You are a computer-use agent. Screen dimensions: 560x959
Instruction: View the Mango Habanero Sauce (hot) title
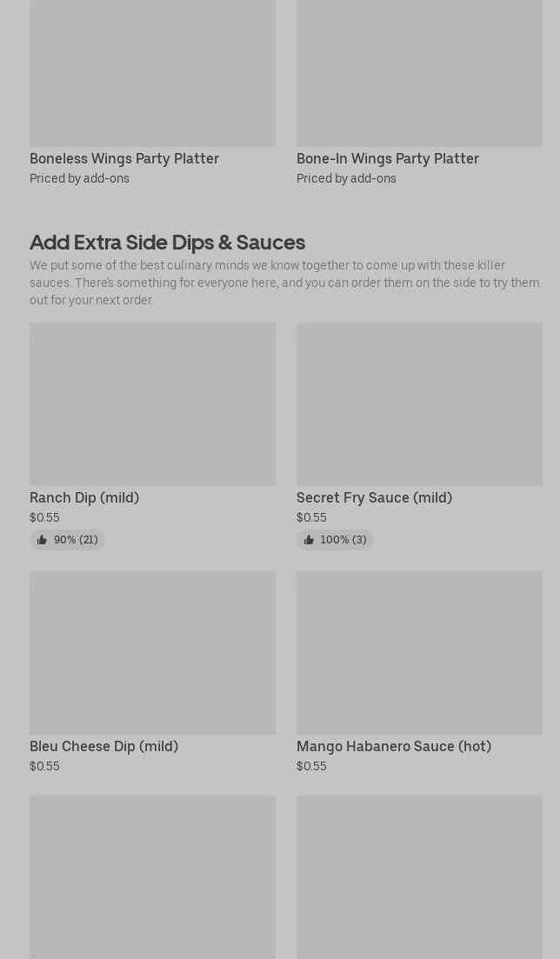[394, 746]
